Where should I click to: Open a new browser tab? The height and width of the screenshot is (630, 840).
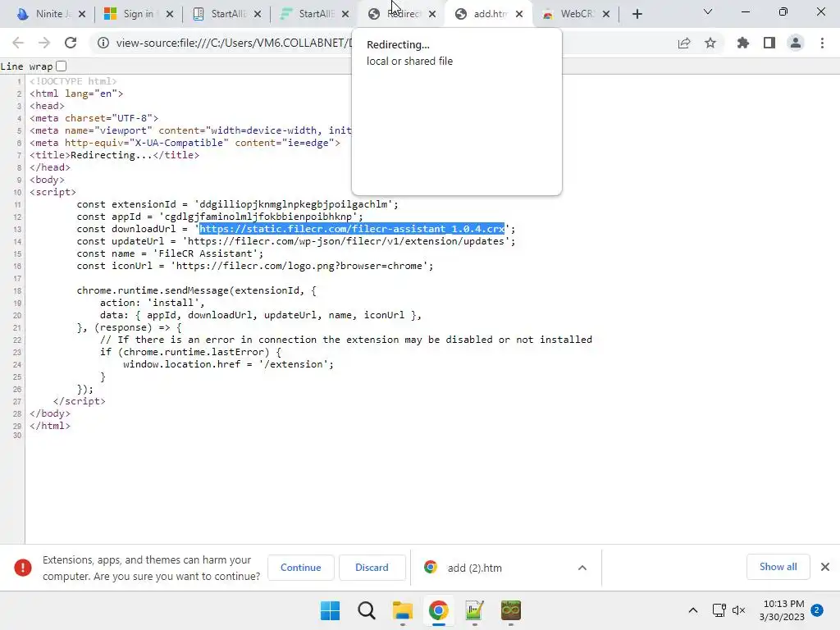[x=637, y=14]
